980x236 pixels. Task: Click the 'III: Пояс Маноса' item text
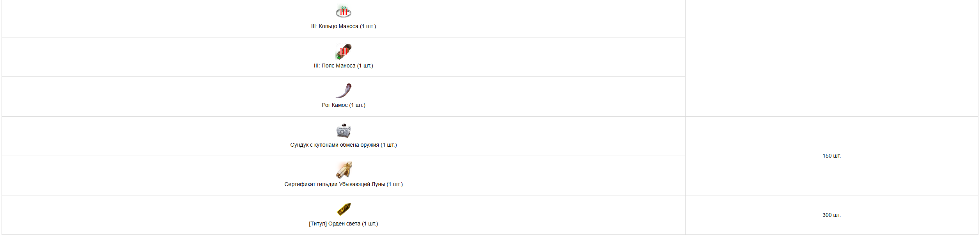[335, 66]
